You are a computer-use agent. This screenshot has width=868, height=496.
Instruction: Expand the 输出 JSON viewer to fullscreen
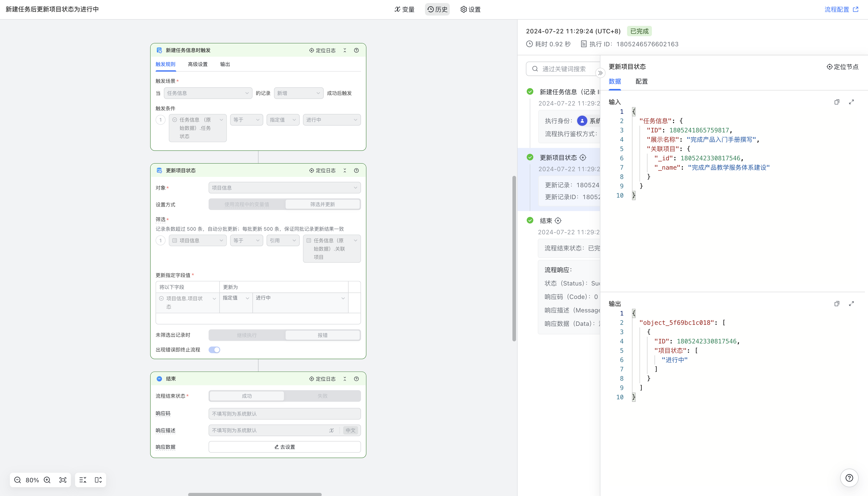(x=851, y=304)
